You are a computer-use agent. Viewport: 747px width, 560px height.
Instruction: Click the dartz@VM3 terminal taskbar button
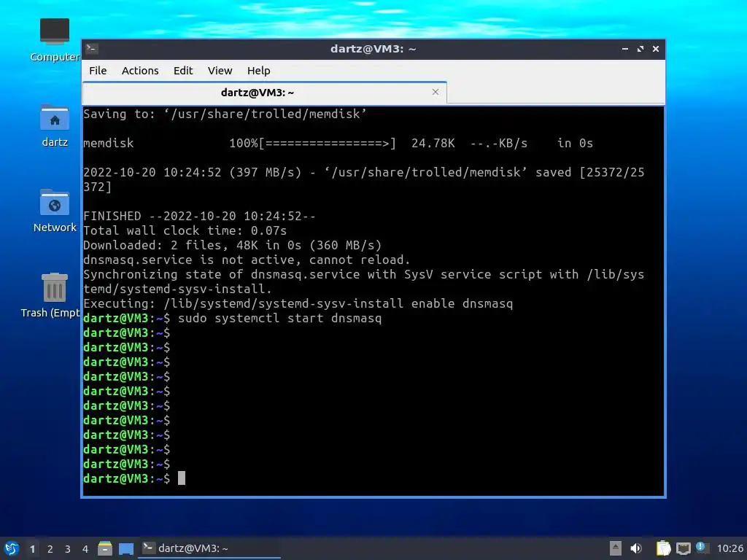click(x=209, y=548)
